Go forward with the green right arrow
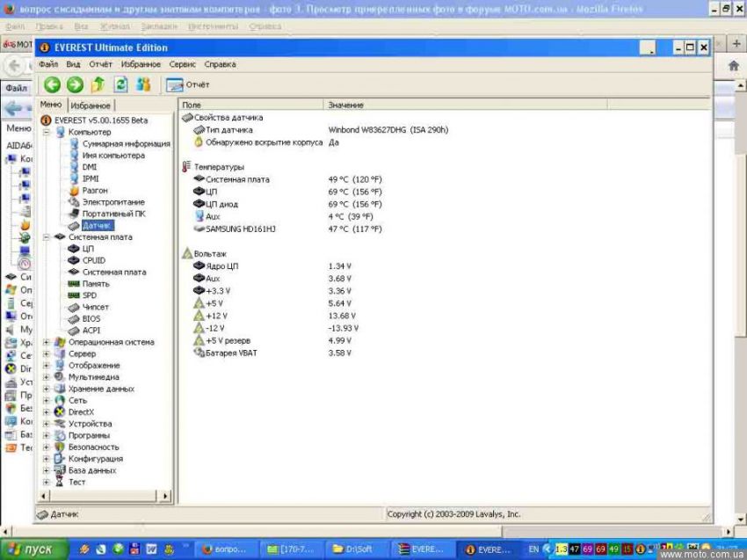Image resolution: width=747 pixels, height=560 pixels. (75, 84)
